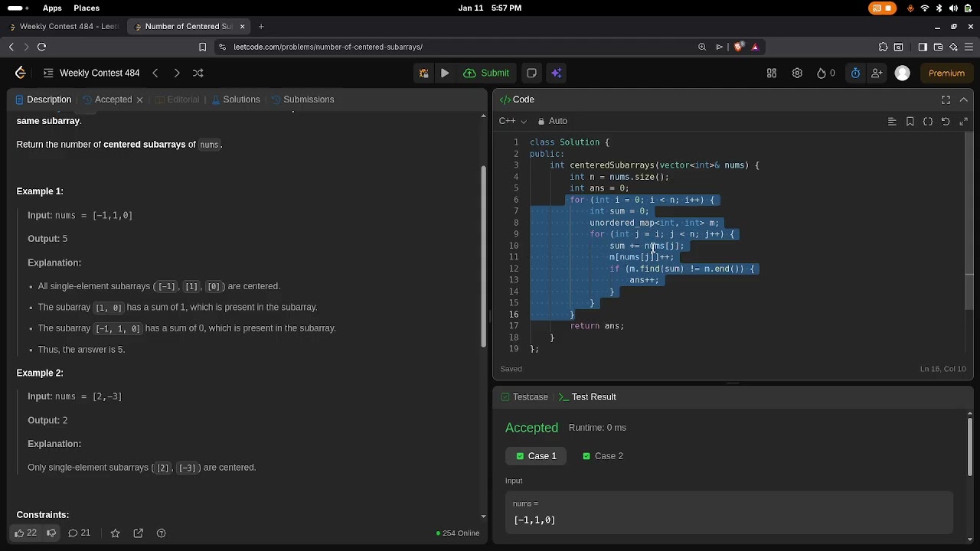Open the streak flame counter
The height and width of the screenshot is (551, 980).
[x=826, y=73]
